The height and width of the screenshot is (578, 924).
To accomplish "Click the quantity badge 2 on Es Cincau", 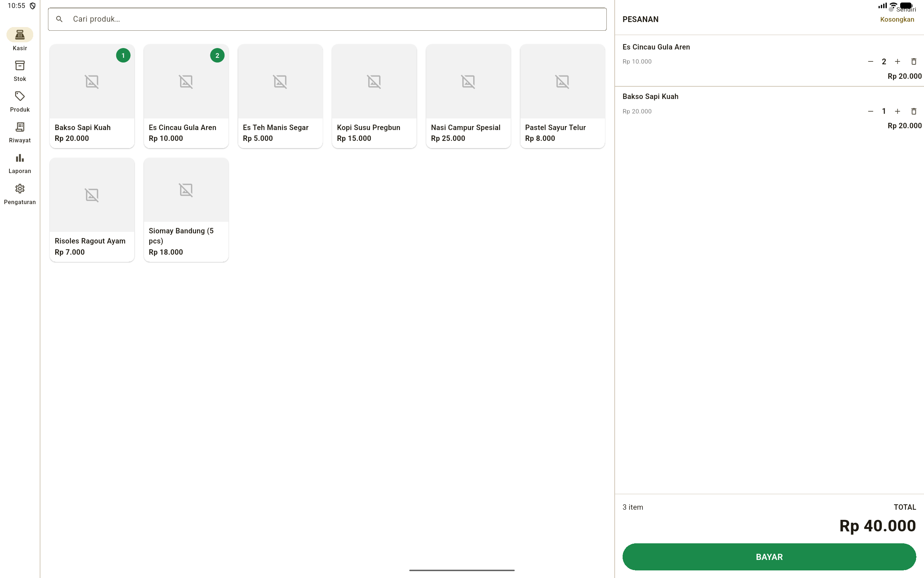I will point(217,55).
